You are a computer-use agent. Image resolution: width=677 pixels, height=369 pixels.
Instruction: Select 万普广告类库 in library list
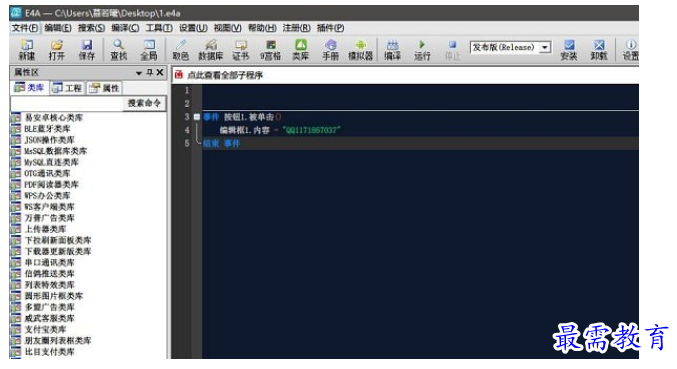point(49,218)
